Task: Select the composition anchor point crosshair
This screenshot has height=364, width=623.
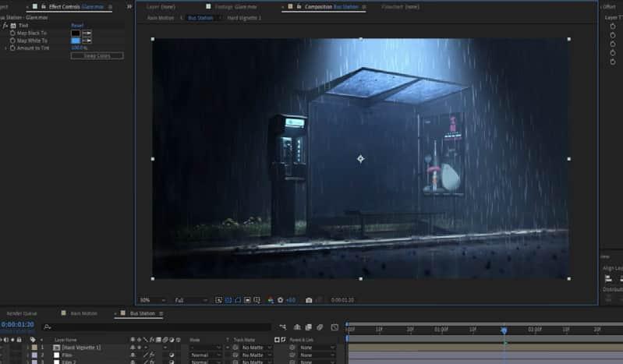Action: [360, 159]
